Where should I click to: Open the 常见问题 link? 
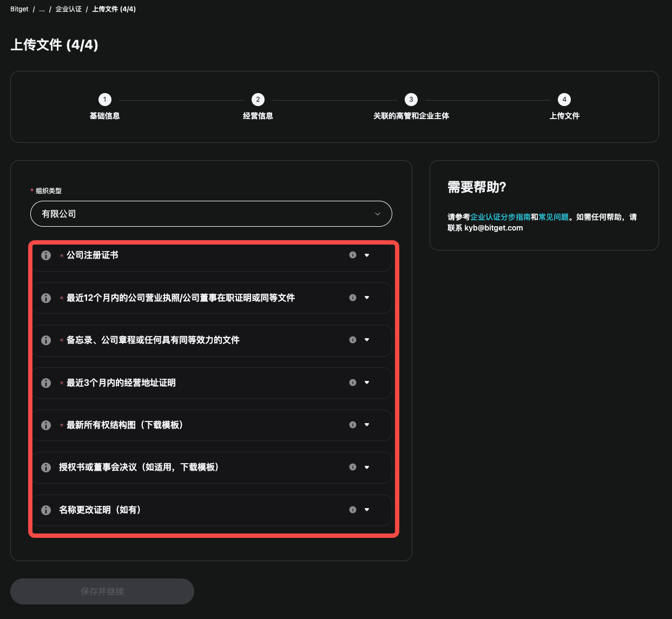tap(554, 217)
